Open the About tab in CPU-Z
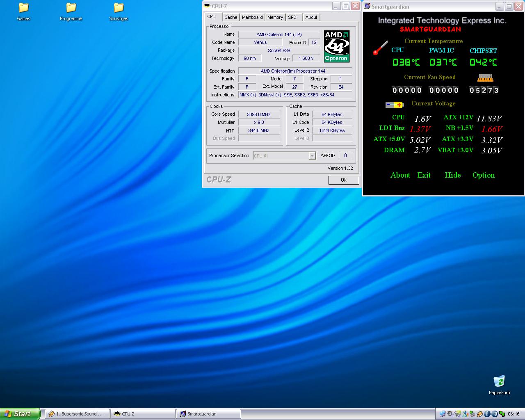The image size is (525, 420). 311,17
